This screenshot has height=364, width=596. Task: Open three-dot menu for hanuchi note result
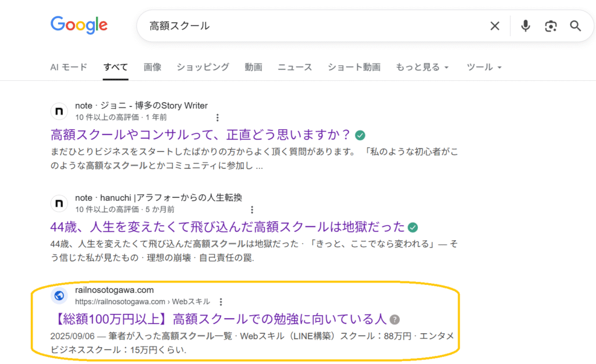pos(252,209)
